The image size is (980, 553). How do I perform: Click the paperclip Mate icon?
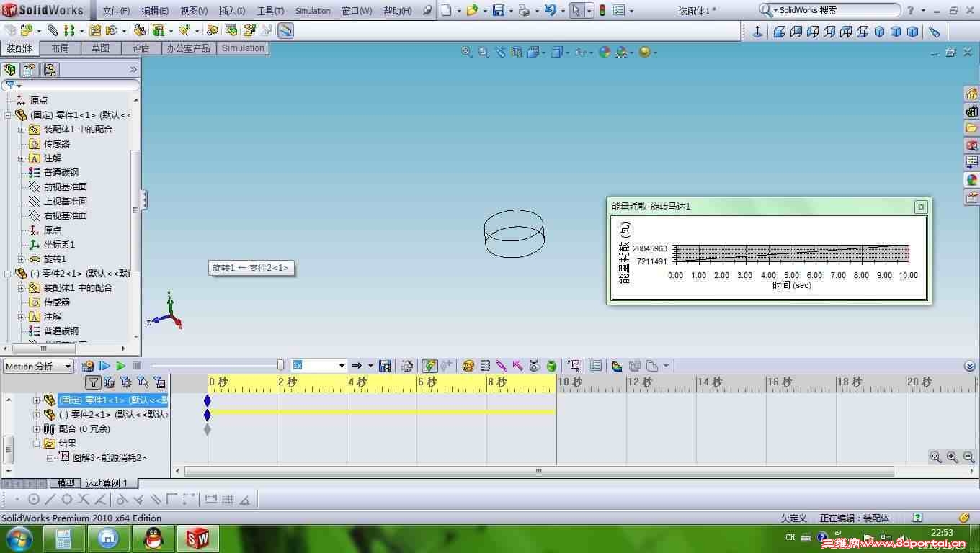click(x=53, y=30)
